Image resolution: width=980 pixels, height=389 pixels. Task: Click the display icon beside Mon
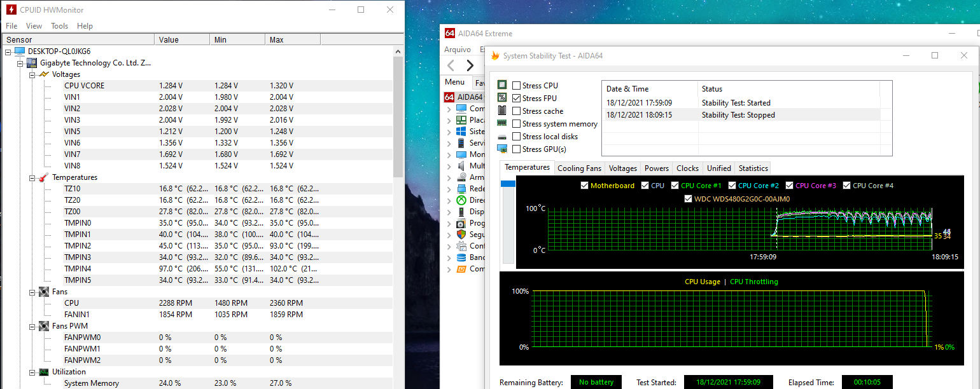pyautogui.click(x=461, y=154)
